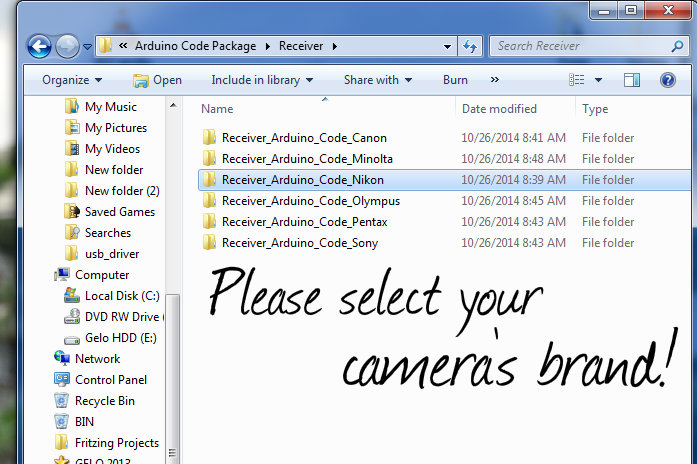Select New folder in the sidebar
The height and width of the screenshot is (464, 697).
pos(114,170)
